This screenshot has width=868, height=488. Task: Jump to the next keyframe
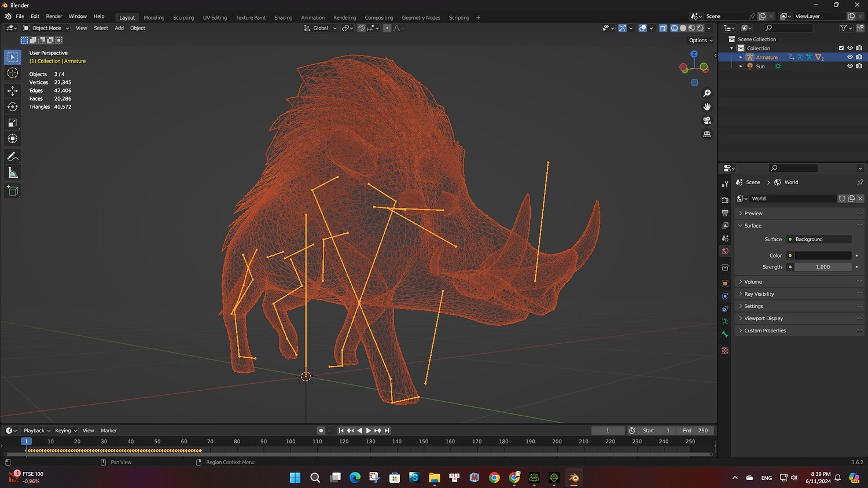(x=378, y=431)
